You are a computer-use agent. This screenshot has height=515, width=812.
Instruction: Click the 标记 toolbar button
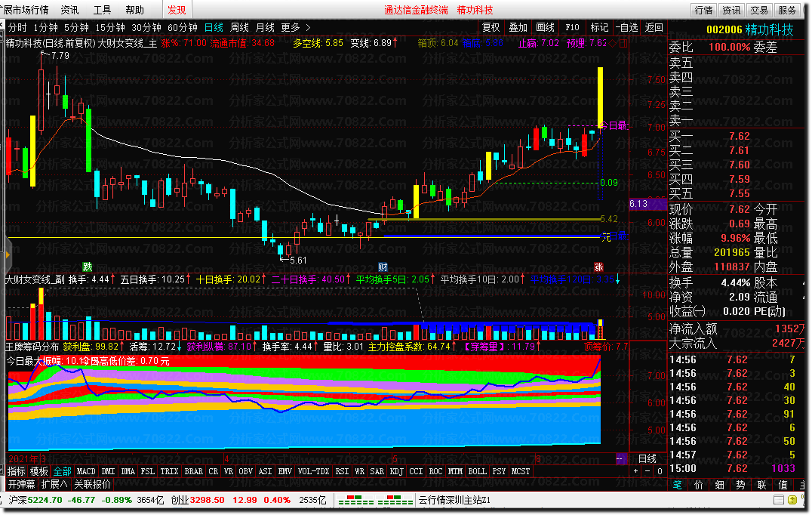point(599,27)
